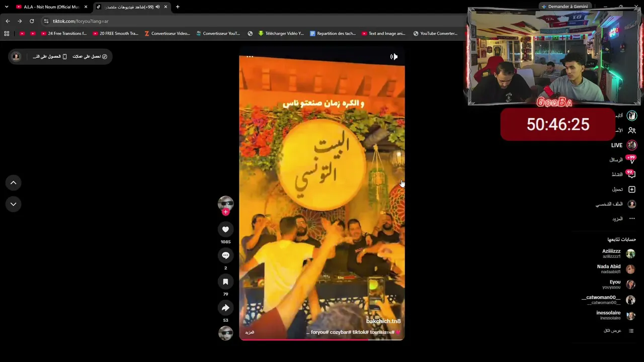Click the الحصول على التطبيق get app button
The image size is (644, 362).
pyautogui.click(x=50, y=56)
